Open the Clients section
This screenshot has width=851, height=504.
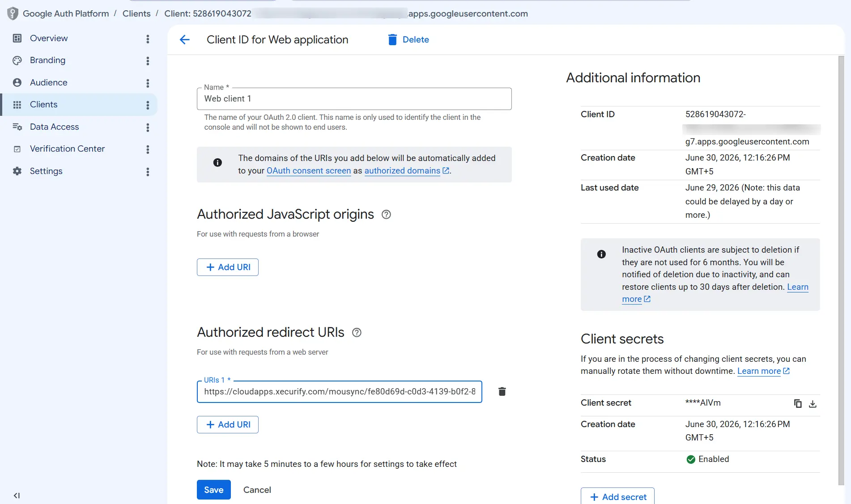click(x=79, y=105)
